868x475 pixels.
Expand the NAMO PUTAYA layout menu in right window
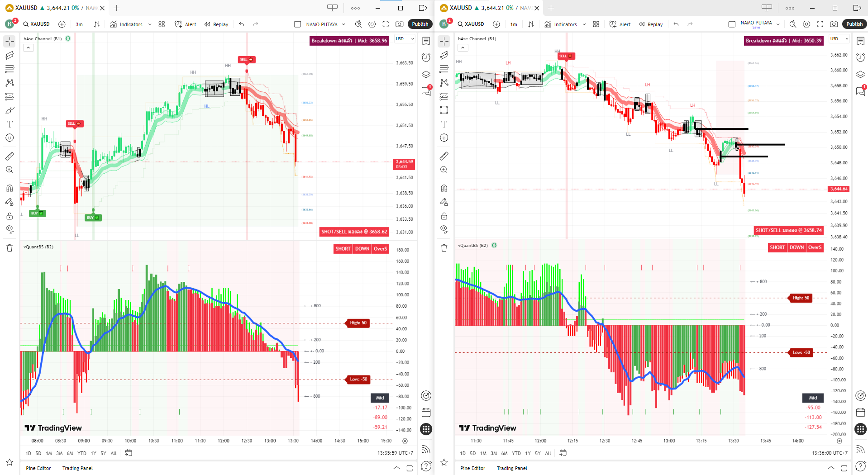tap(778, 24)
